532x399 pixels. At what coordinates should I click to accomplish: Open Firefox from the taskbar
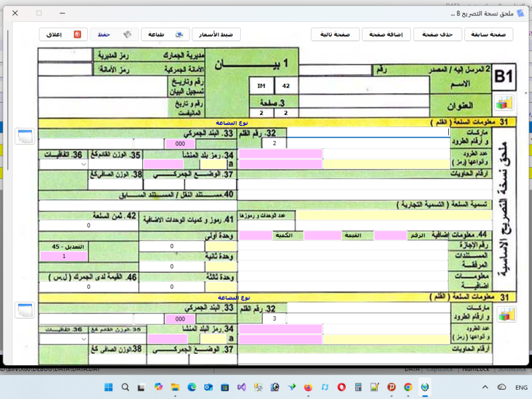pos(308,387)
